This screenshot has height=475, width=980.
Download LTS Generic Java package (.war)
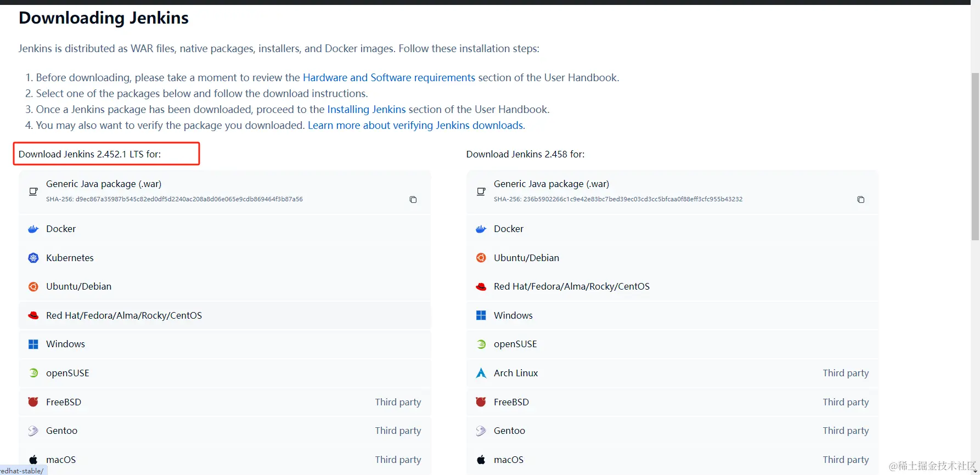point(225,191)
